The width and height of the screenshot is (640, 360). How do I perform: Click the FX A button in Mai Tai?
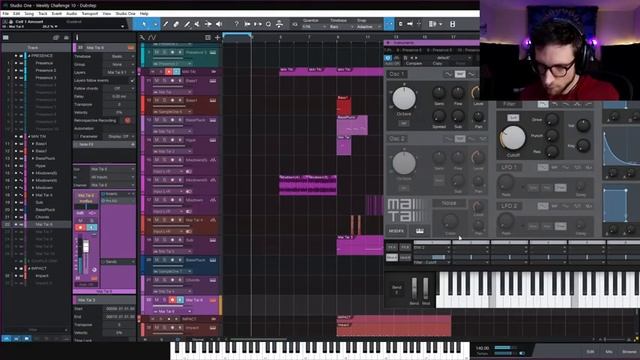pos(392,247)
